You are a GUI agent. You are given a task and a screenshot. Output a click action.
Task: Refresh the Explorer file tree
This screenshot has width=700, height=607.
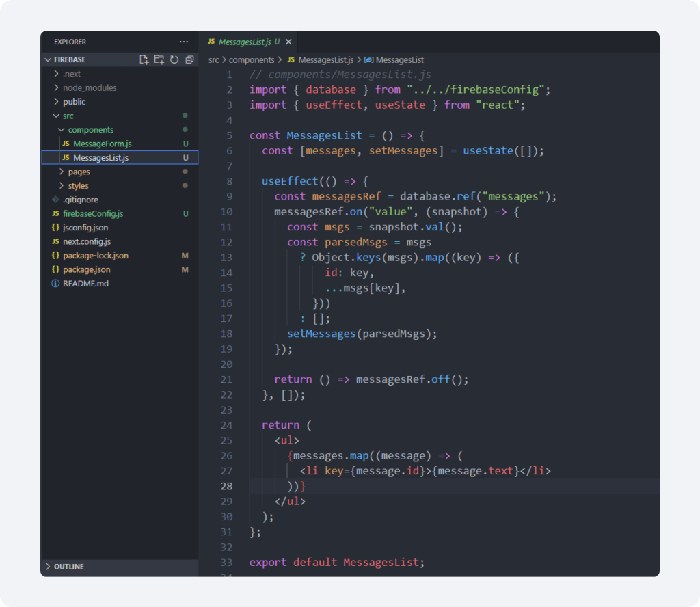[x=174, y=59]
